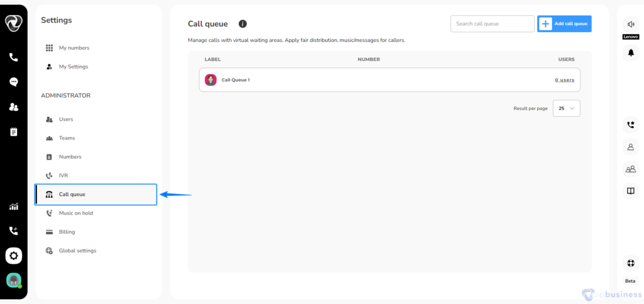Screen dimensions: 644x304
Task: Click the USERS column header
Action: (x=567, y=60)
